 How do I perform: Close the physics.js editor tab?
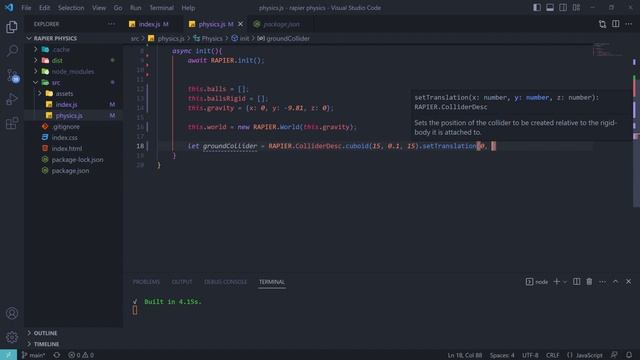(240, 24)
